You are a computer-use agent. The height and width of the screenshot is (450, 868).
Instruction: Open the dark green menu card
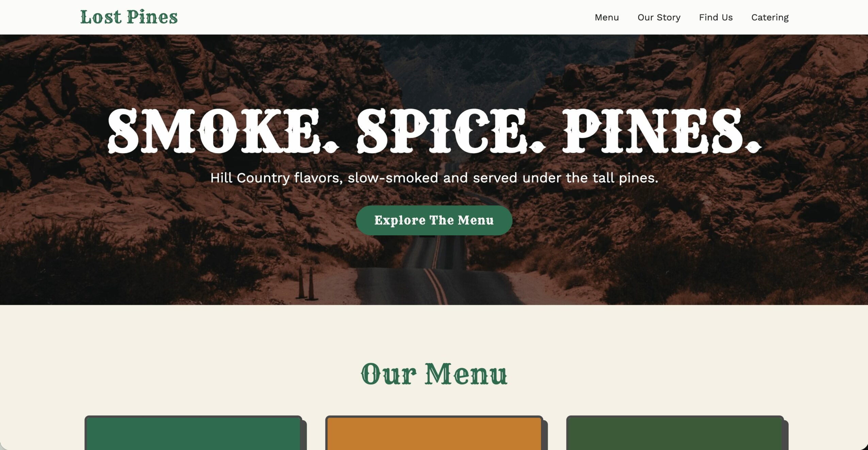(x=193, y=433)
